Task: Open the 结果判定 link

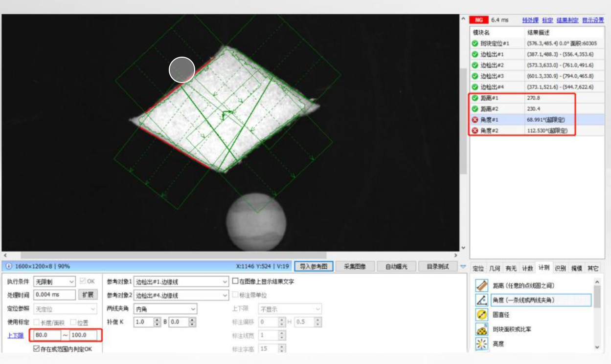Action: click(x=567, y=20)
